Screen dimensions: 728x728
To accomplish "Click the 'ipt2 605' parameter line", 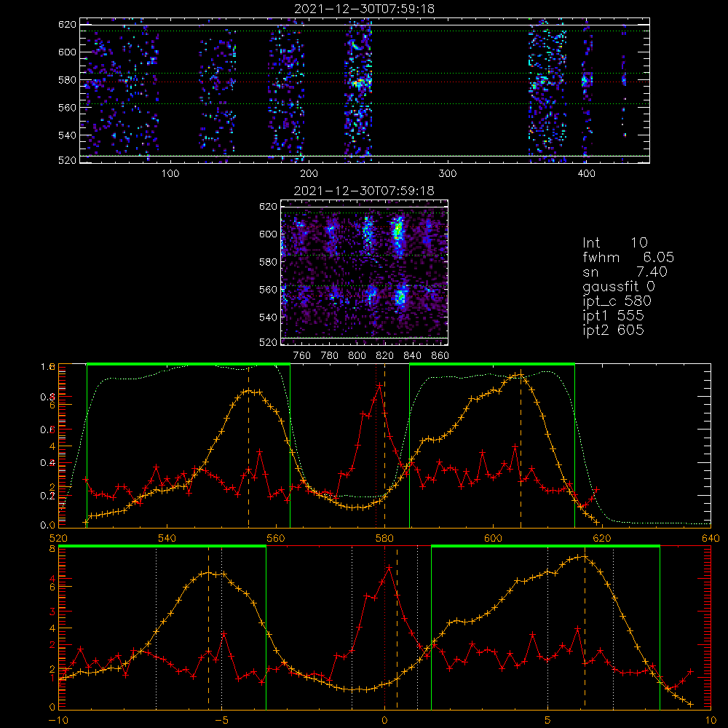I will pos(613,330).
